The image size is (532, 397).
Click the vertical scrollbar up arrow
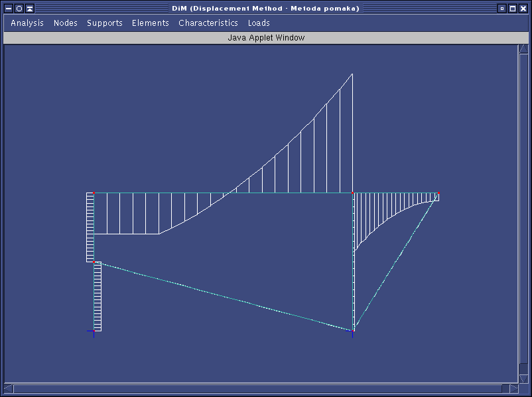(x=523, y=49)
